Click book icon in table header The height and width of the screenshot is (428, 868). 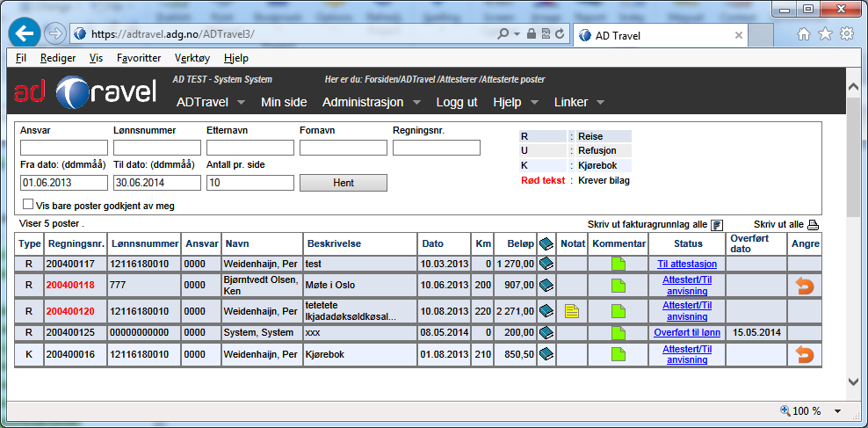click(546, 243)
